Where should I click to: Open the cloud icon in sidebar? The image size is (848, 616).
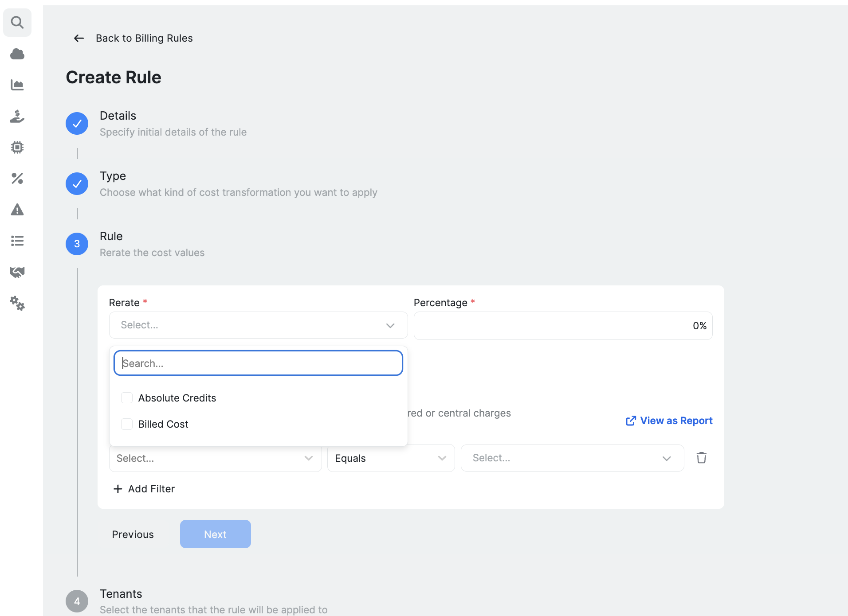[17, 54]
